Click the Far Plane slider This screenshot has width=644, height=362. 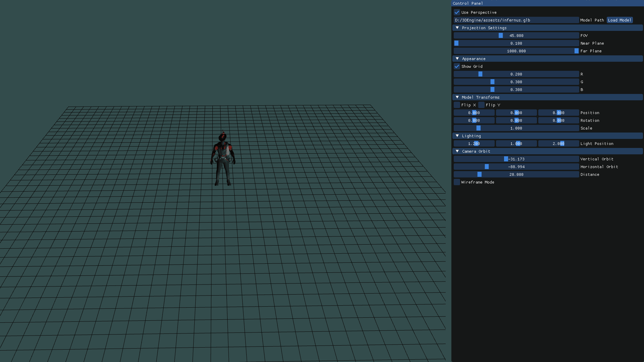tap(516, 51)
